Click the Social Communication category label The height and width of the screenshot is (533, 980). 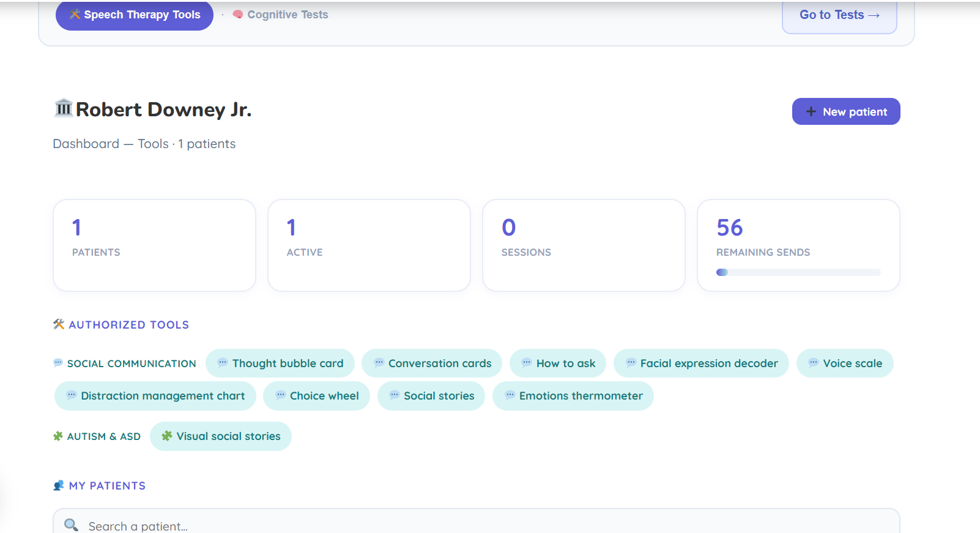(x=132, y=363)
